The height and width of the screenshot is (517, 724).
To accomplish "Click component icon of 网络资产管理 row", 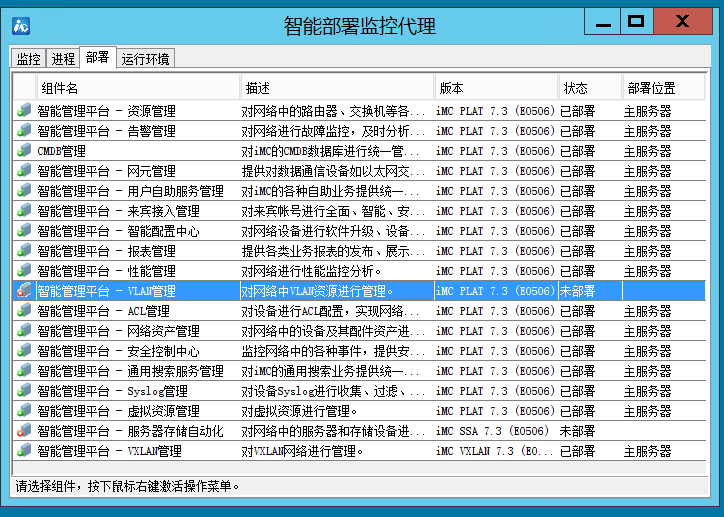I will (x=24, y=331).
